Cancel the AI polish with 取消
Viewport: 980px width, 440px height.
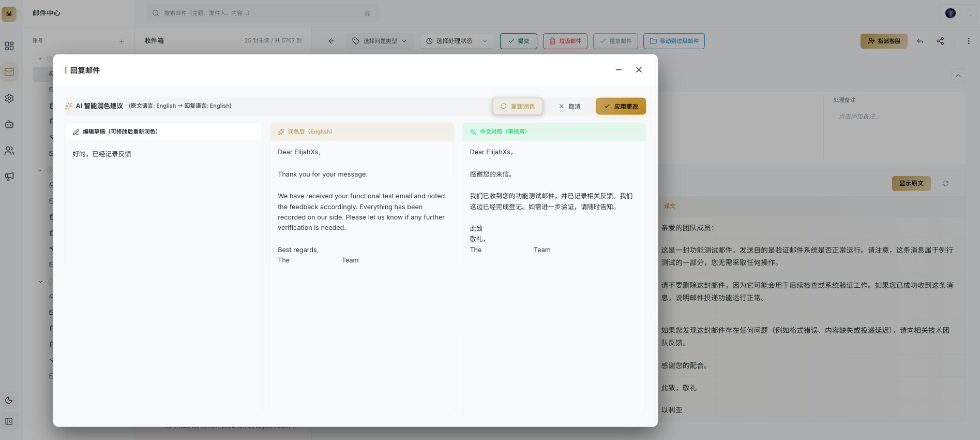click(x=569, y=106)
